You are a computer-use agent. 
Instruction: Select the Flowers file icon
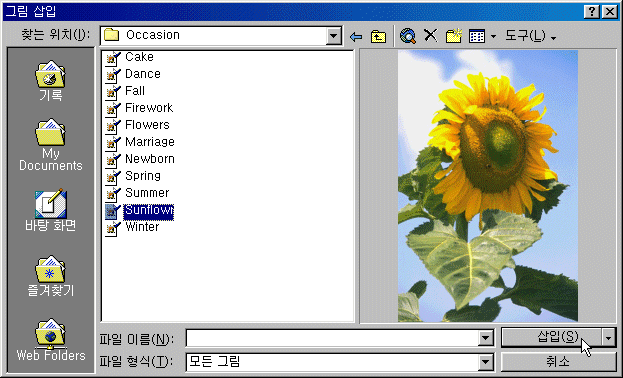(x=112, y=126)
